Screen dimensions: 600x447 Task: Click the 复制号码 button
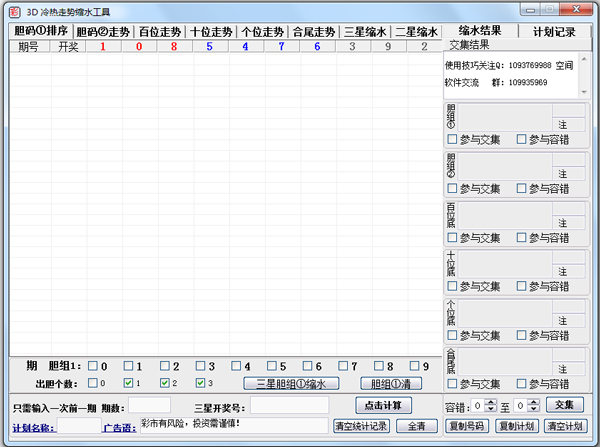pyautogui.click(x=466, y=426)
